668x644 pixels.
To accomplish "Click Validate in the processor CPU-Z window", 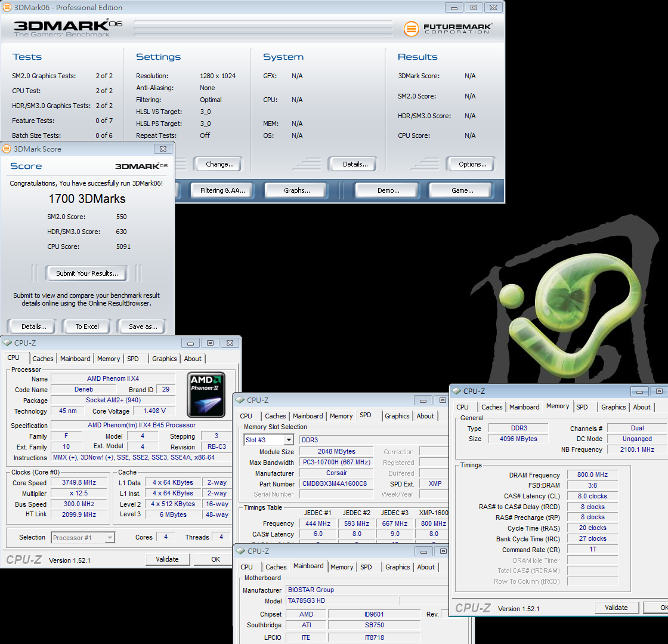I will click(167, 559).
